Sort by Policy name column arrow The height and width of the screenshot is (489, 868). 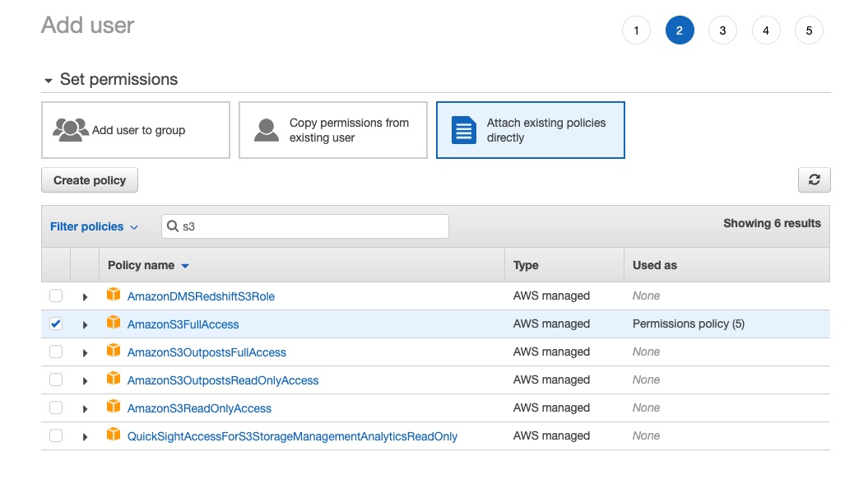pos(185,267)
